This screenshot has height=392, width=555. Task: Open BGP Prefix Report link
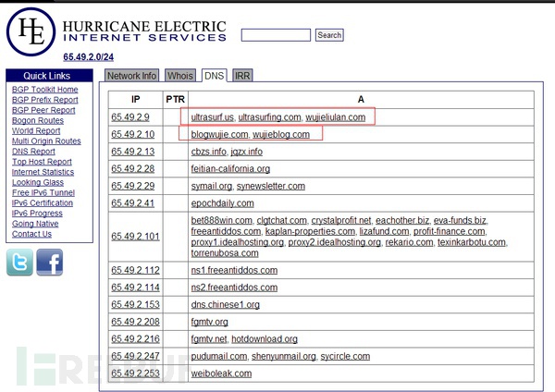pyautogui.click(x=45, y=100)
